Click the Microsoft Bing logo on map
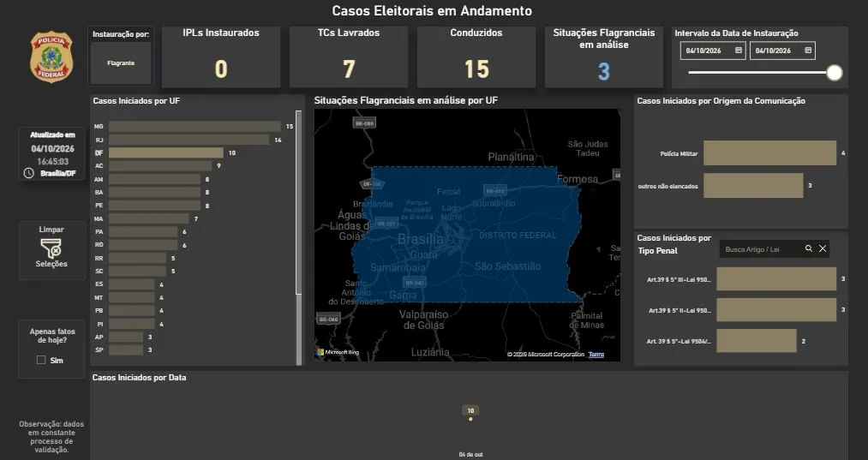This screenshot has width=868, height=460. point(338,352)
